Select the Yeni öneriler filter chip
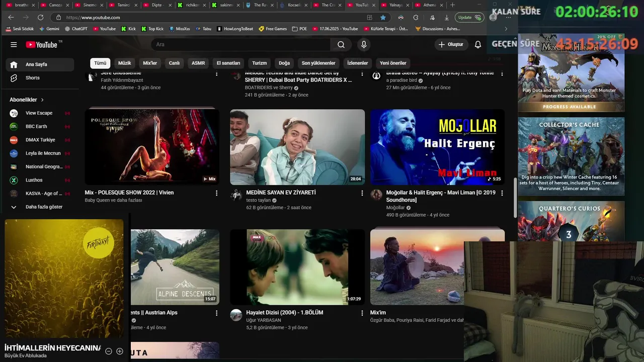The image size is (644, 362). coord(393,63)
